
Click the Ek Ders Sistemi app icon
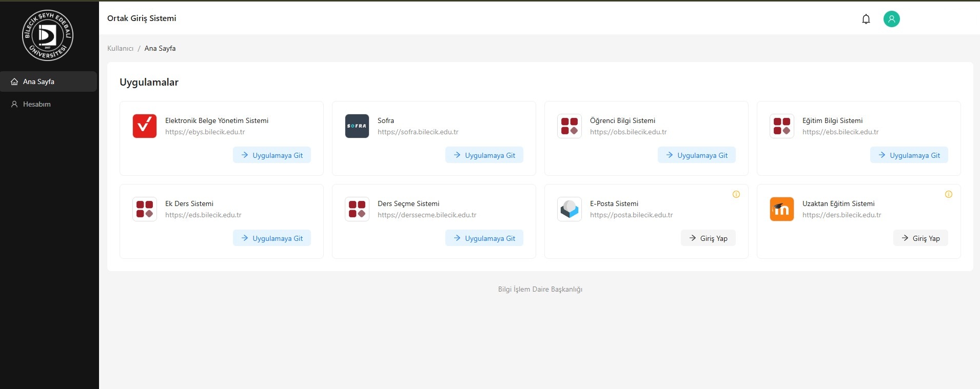[x=145, y=209]
